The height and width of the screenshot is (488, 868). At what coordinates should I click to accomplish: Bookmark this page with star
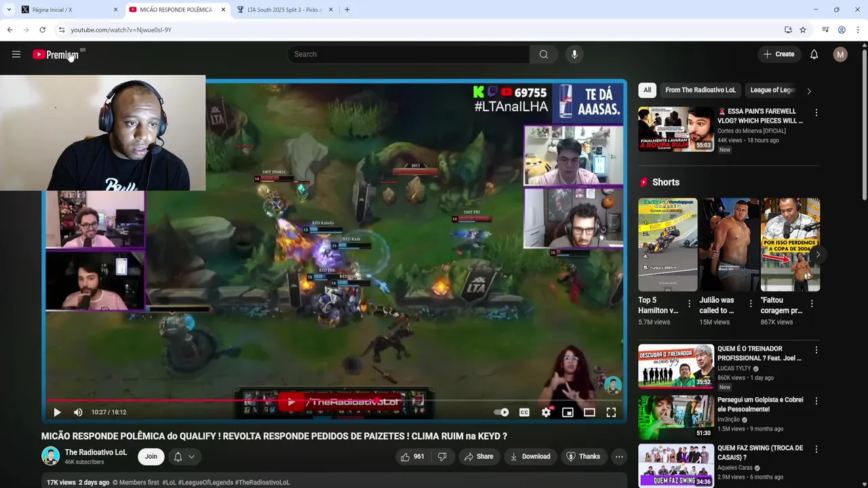pyautogui.click(x=803, y=30)
